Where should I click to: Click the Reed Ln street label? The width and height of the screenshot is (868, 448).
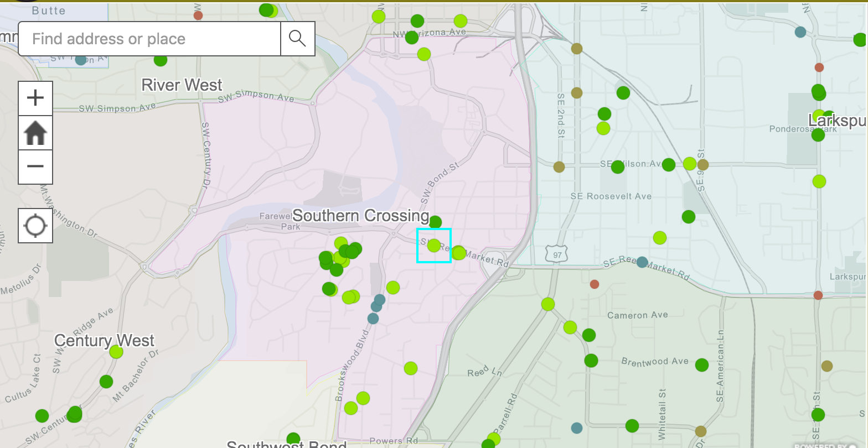[x=485, y=371]
